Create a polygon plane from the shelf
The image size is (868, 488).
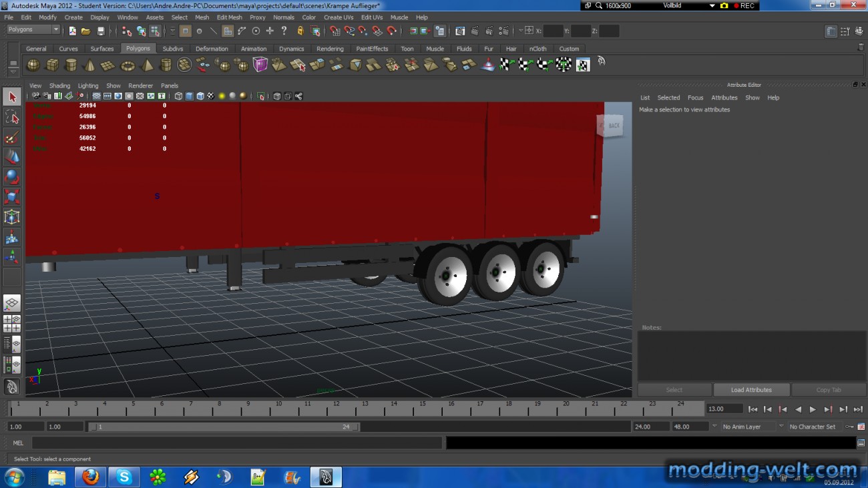pyautogui.click(x=108, y=65)
